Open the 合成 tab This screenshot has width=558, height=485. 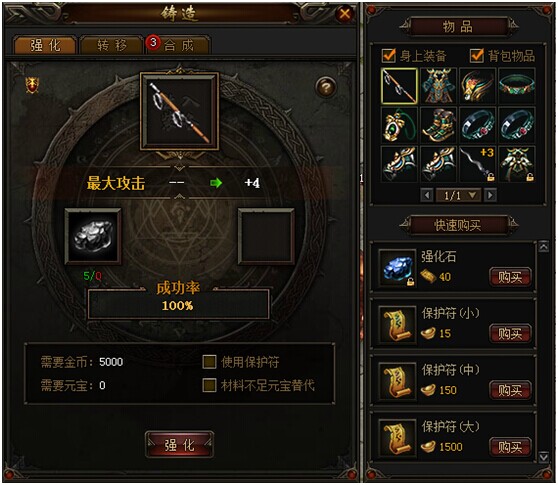point(178,45)
